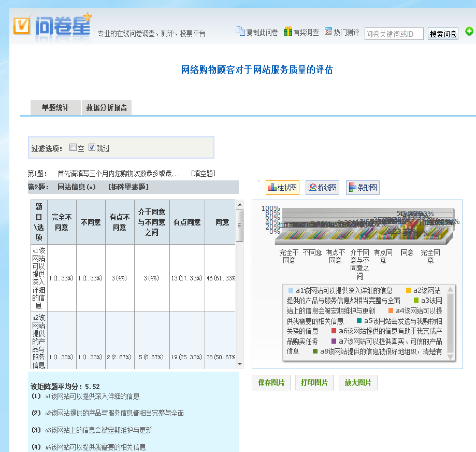Show chart as 条形图
This screenshot has width=476, height=452.
(363, 188)
